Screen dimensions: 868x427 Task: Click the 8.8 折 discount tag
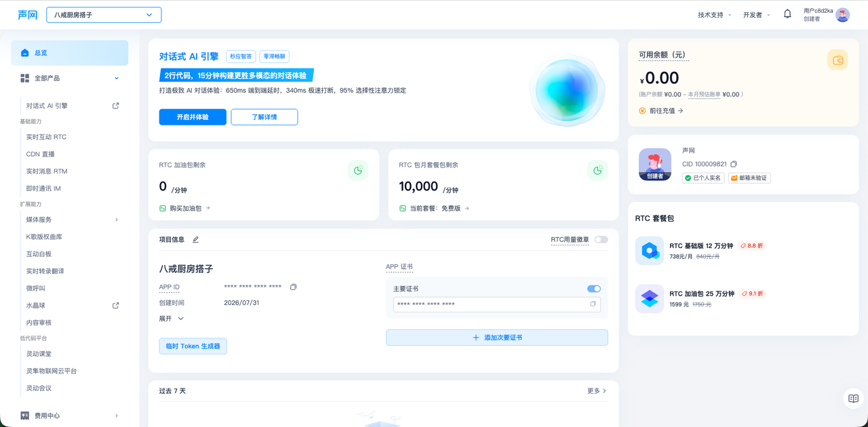pyautogui.click(x=753, y=246)
